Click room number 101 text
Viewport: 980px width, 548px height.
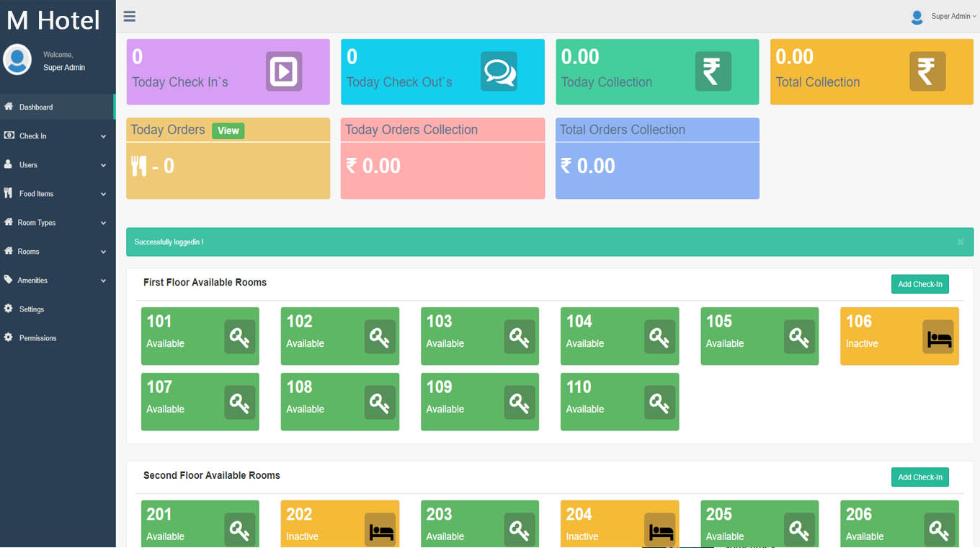(x=159, y=322)
